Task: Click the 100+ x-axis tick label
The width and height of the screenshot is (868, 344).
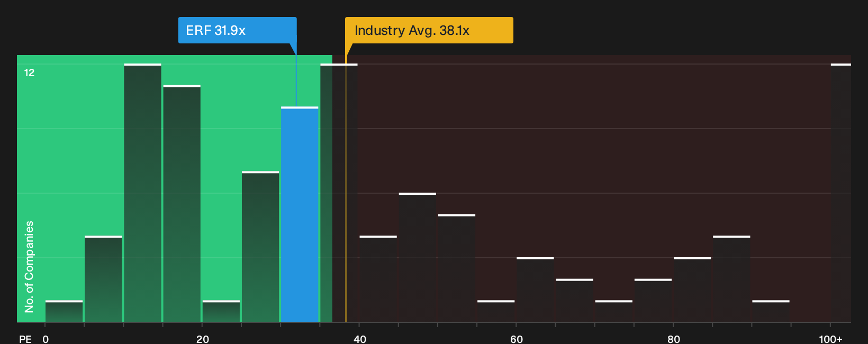Action: point(830,339)
